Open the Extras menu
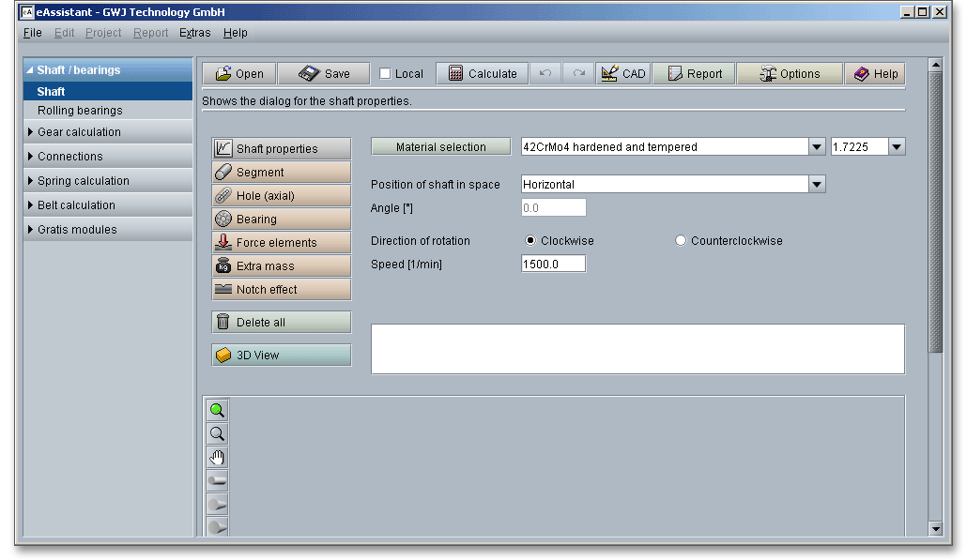The image size is (967, 560). 195,33
